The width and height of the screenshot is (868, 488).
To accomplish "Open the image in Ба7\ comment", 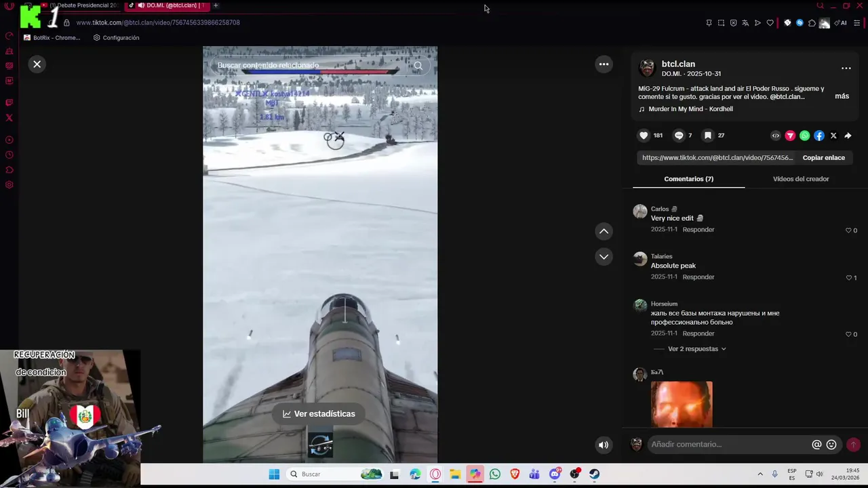I will (x=682, y=405).
